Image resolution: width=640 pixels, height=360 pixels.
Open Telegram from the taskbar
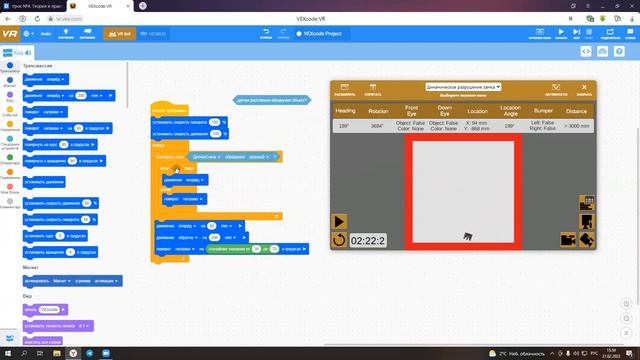click(89, 353)
